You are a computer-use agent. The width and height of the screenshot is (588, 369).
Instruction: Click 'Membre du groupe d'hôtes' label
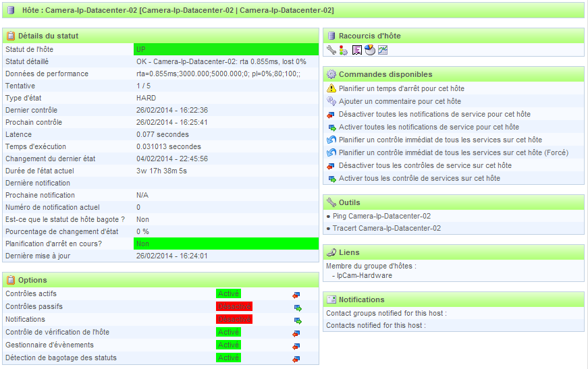point(371,266)
